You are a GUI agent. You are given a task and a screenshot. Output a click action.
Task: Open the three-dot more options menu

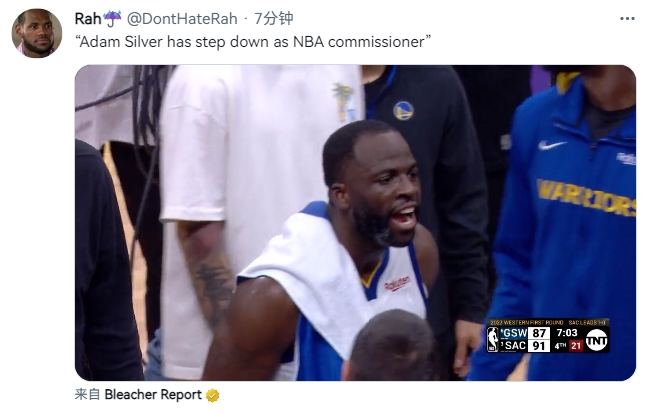click(627, 19)
